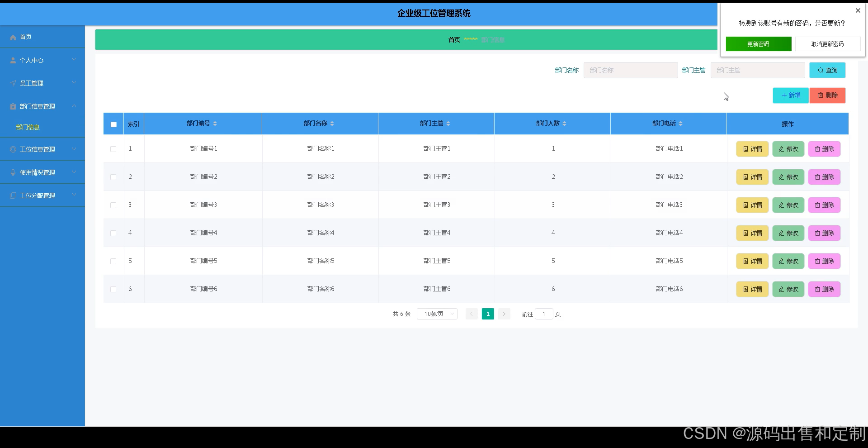Click the microphone icon beside 使用情况管理
Screen dimensions: 868x448
click(13, 172)
